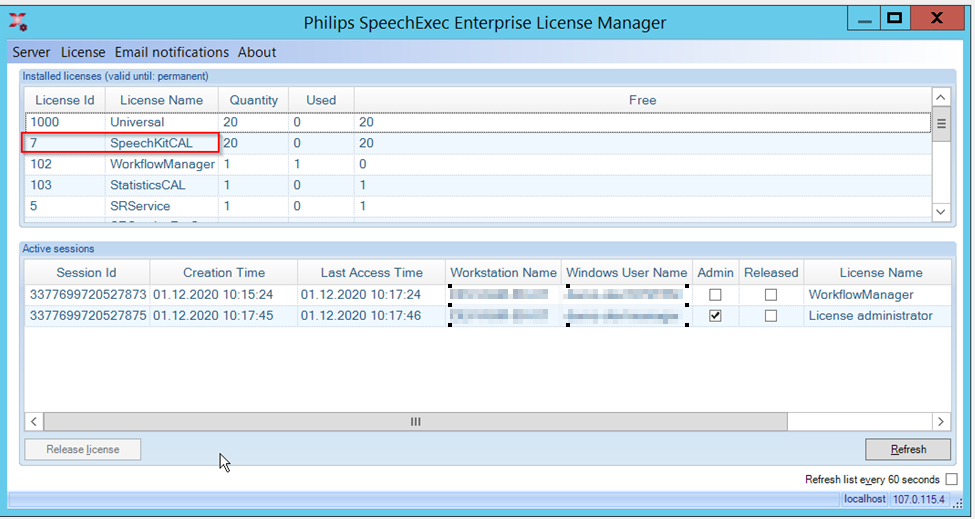
Task: Click the Refresh button
Action: [x=908, y=449]
